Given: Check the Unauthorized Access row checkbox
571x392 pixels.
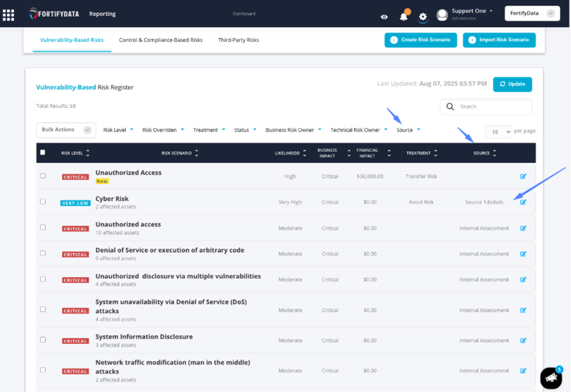Looking at the screenshot, I should [43, 176].
